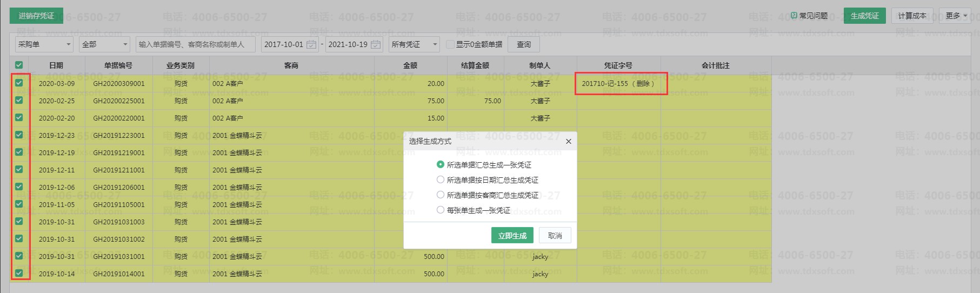Open the 全部 filter dropdown

point(105,44)
